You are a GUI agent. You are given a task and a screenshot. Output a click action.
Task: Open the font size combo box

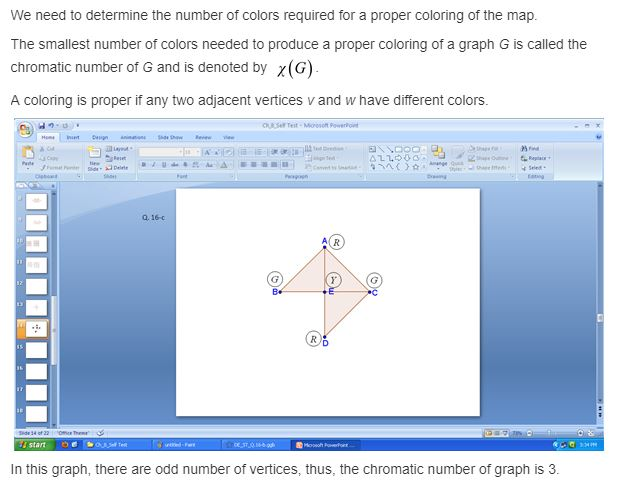click(192, 152)
